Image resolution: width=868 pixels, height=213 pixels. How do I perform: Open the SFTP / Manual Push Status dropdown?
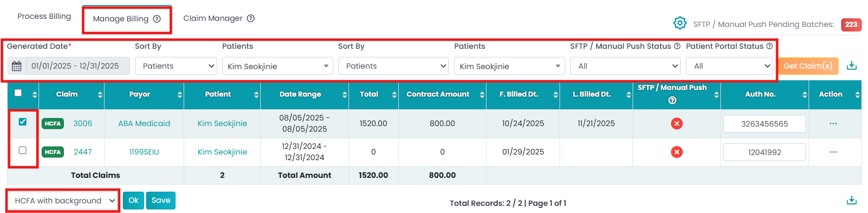pos(625,66)
